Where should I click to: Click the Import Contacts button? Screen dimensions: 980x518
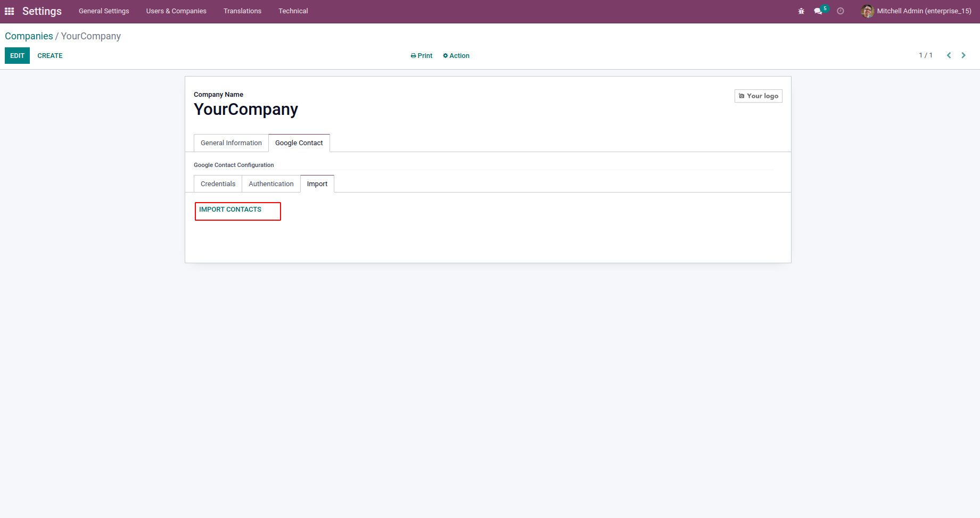tap(230, 210)
